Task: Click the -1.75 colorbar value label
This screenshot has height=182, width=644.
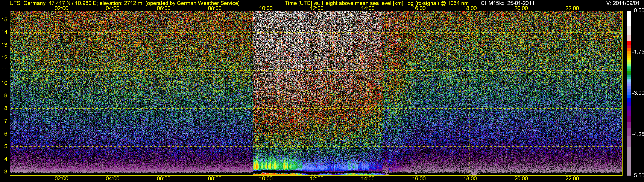Action: (638, 52)
